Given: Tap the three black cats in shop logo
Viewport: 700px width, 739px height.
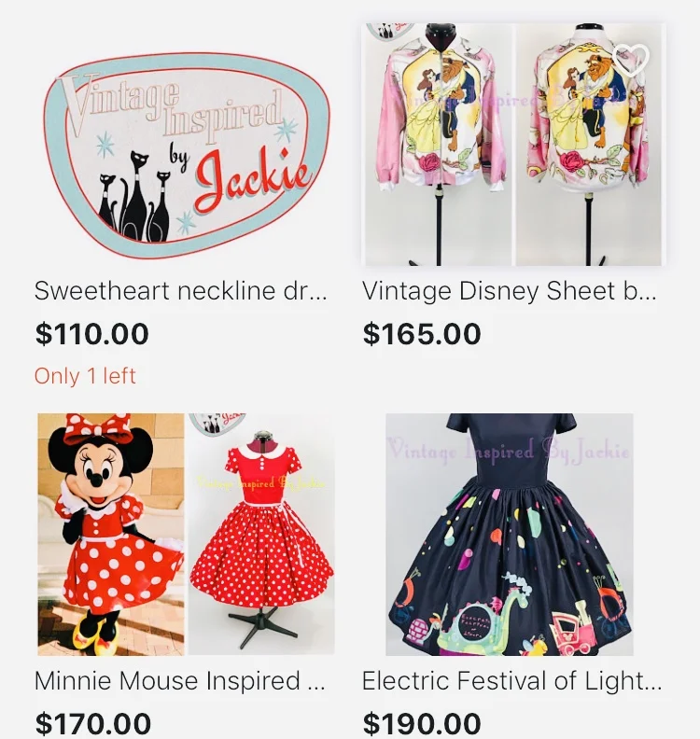Looking at the screenshot, I should pos(134,197).
